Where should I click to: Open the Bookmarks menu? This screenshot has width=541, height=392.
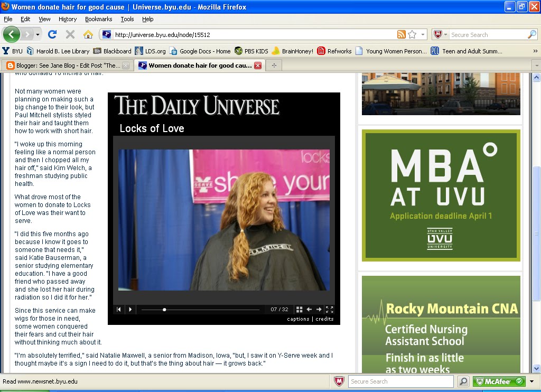click(x=98, y=19)
